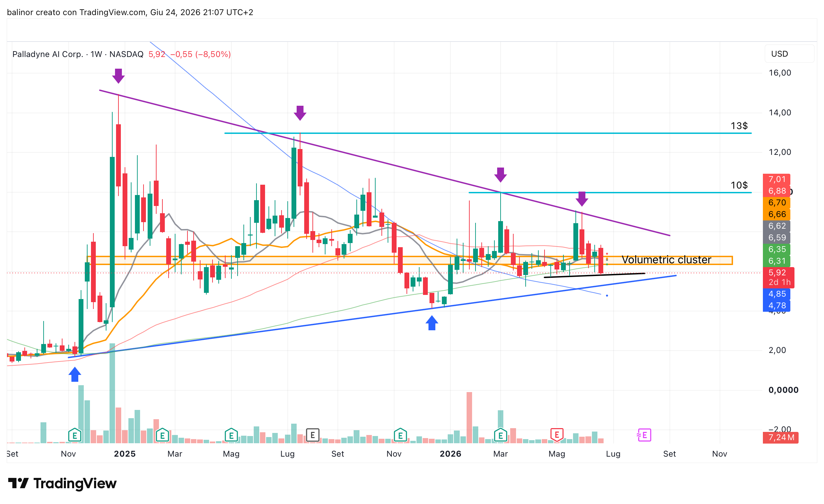Click the green 6,31 price label
This screenshot has height=504, width=824.
777,261
